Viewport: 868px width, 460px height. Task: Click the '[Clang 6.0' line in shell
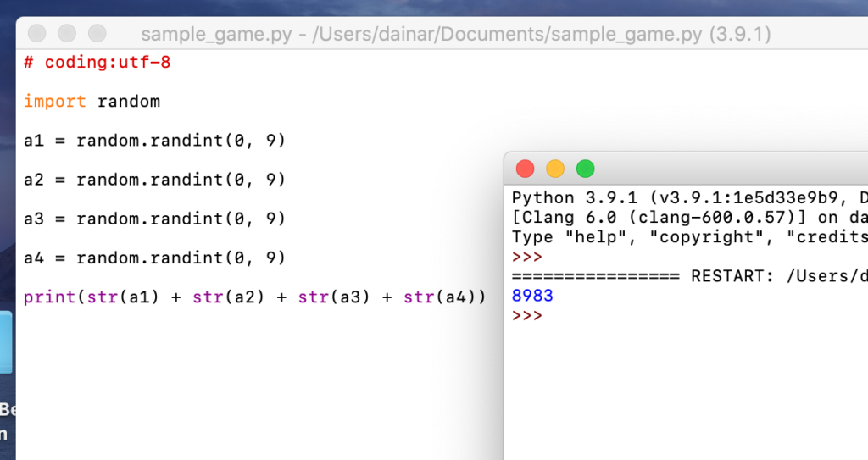click(x=690, y=218)
